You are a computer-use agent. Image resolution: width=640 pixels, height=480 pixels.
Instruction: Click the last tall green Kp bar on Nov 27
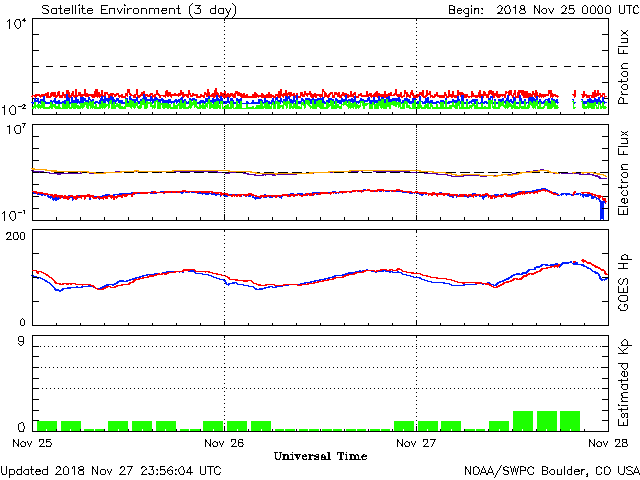pos(570,421)
